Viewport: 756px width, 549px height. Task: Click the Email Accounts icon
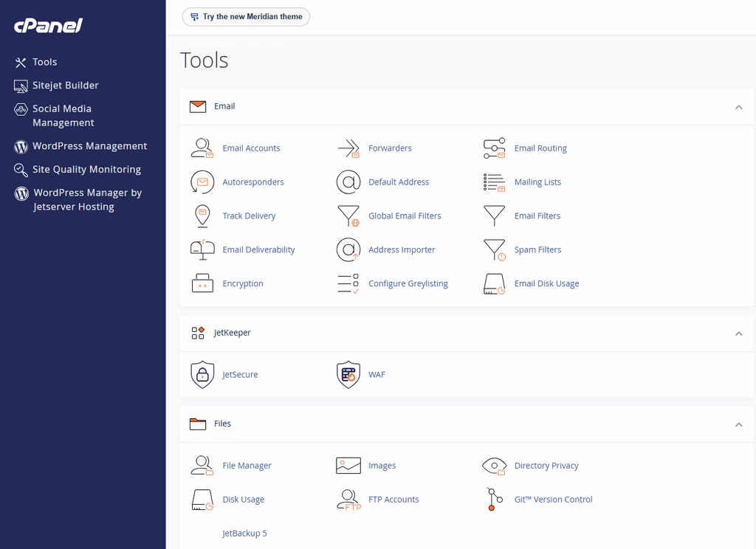coord(202,148)
